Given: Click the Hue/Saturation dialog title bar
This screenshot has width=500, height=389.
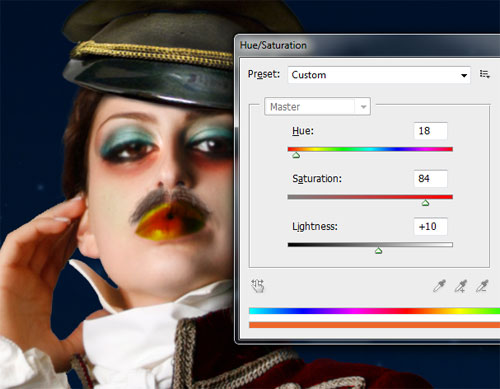Looking at the screenshot, I should click(x=368, y=45).
